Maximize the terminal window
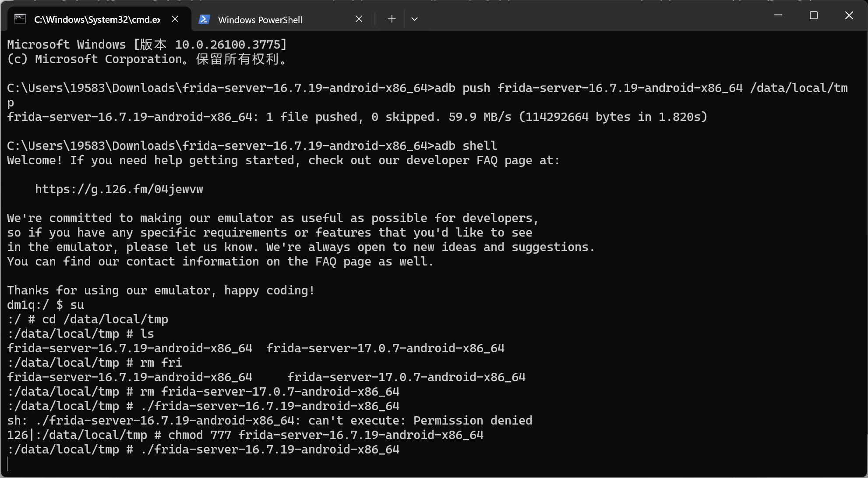The image size is (868, 478). [814, 15]
